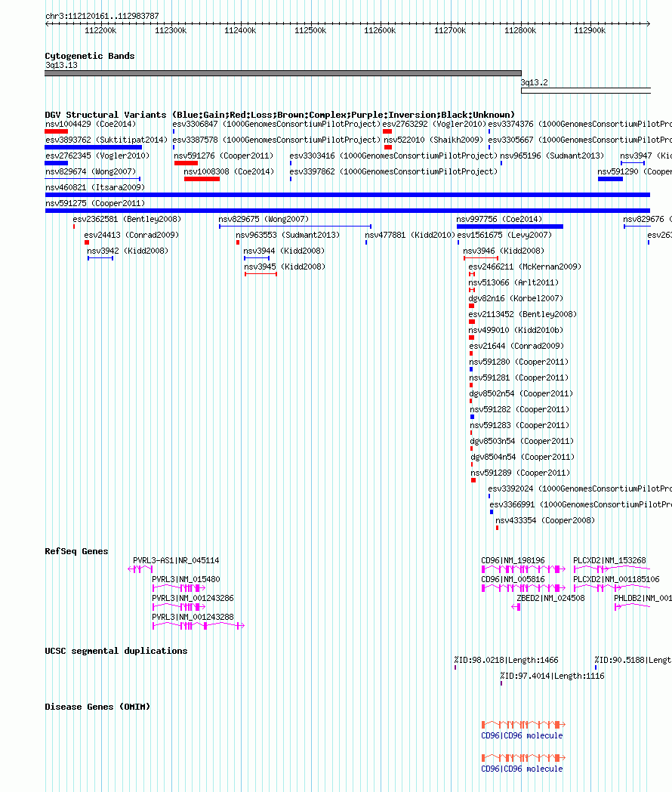
Task: Click the nsv591282 (Cooper2011) label
Action: [519, 410]
